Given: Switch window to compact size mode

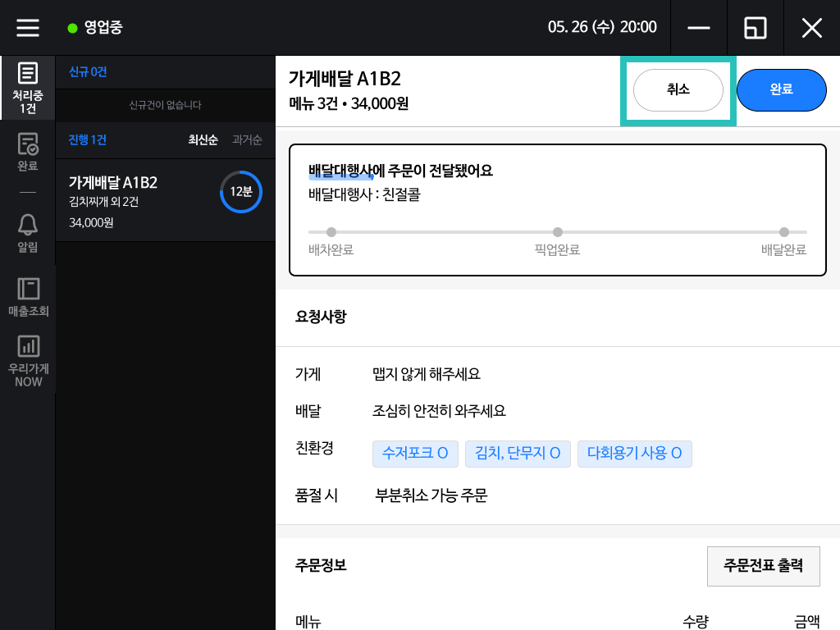Looking at the screenshot, I should tap(756, 28).
